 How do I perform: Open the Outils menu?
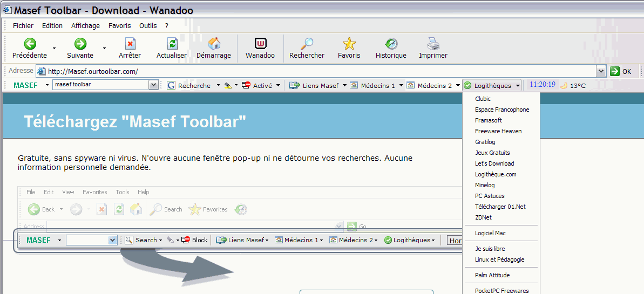coord(148,25)
